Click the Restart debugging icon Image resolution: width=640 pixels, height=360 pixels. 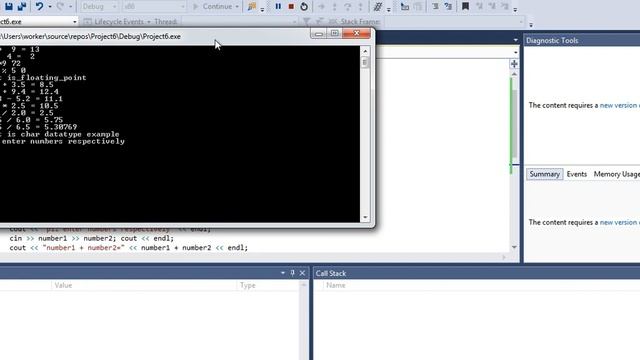(304, 6)
